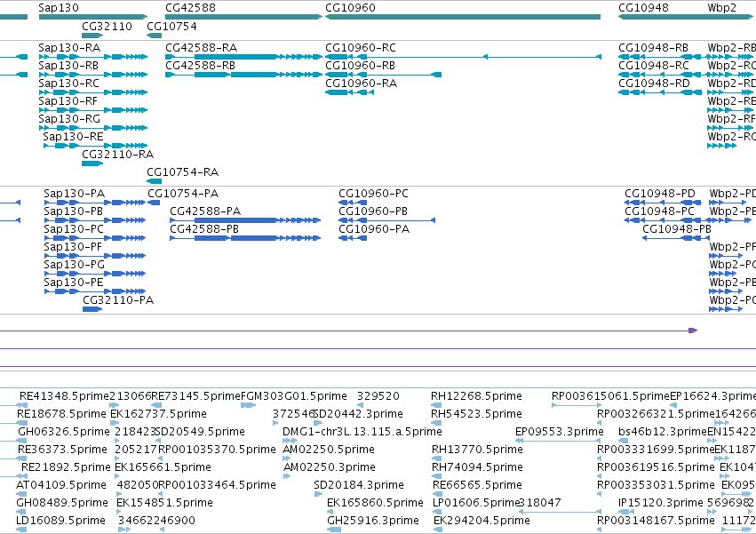Image resolution: width=756 pixels, height=534 pixels.
Task: Open protein Sap130-PC
Action: click(74, 229)
